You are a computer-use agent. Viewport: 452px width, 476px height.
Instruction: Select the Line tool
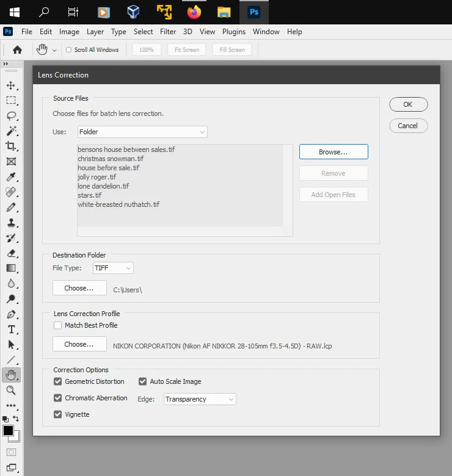11,359
